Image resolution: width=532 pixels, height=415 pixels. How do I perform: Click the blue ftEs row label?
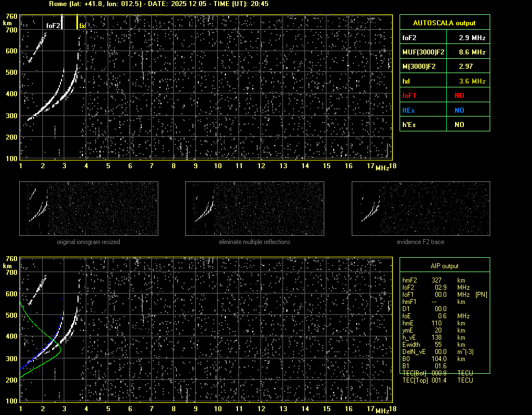(409, 110)
